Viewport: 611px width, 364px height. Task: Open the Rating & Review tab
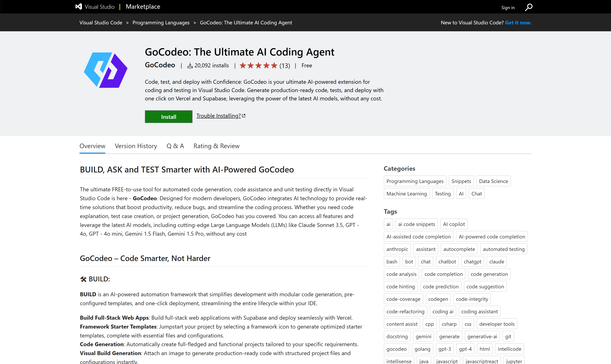(216, 146)
